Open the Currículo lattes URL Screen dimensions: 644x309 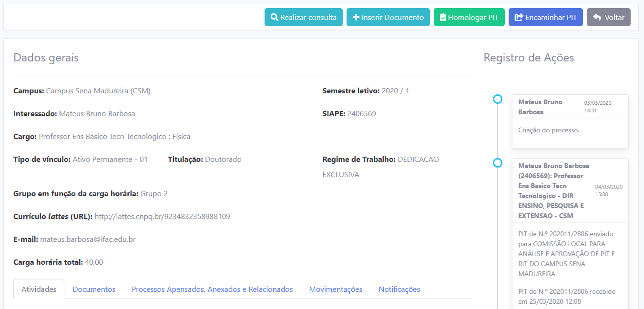tap(162, 217)
